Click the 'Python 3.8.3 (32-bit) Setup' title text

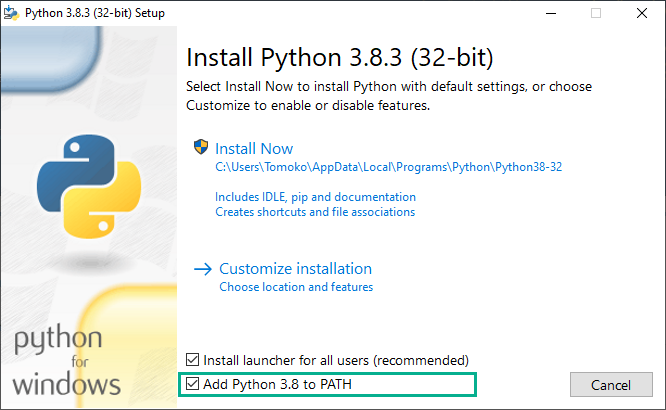pyautogui.click(x=96, y=13)
